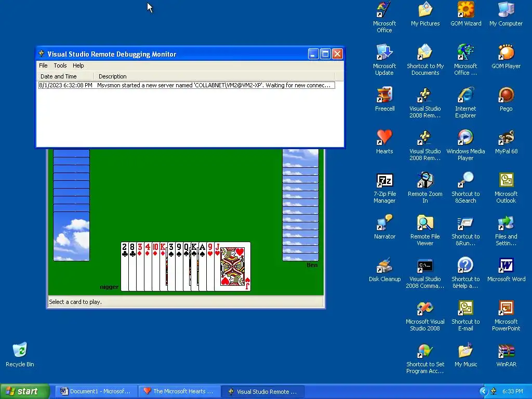Launch Microsoft Update shortcut

(x=384, y=60)
